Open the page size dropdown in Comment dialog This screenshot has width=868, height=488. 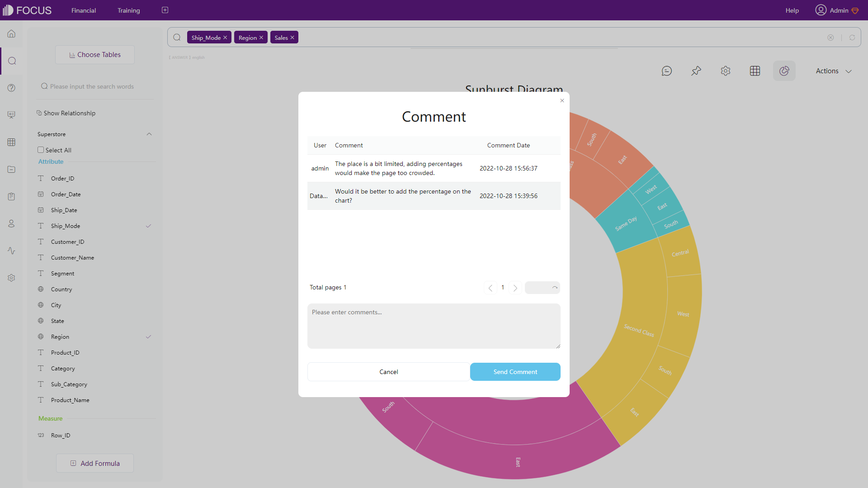point(542,288)
